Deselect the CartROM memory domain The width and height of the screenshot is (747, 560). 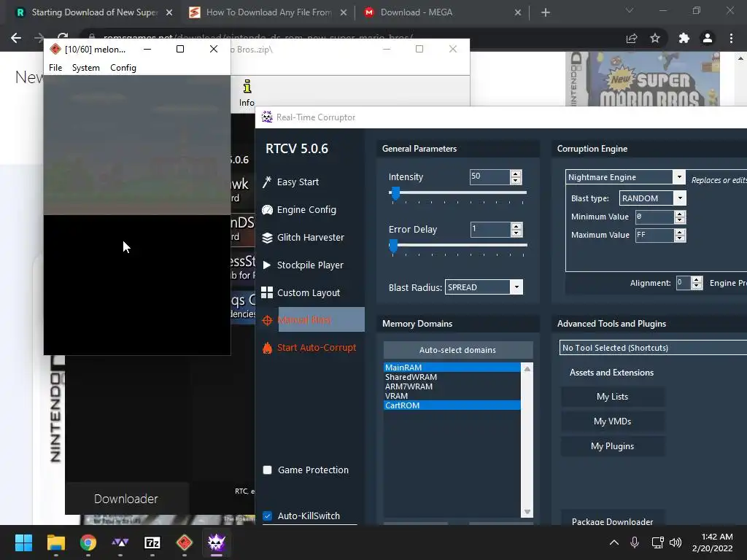[452, 405]
